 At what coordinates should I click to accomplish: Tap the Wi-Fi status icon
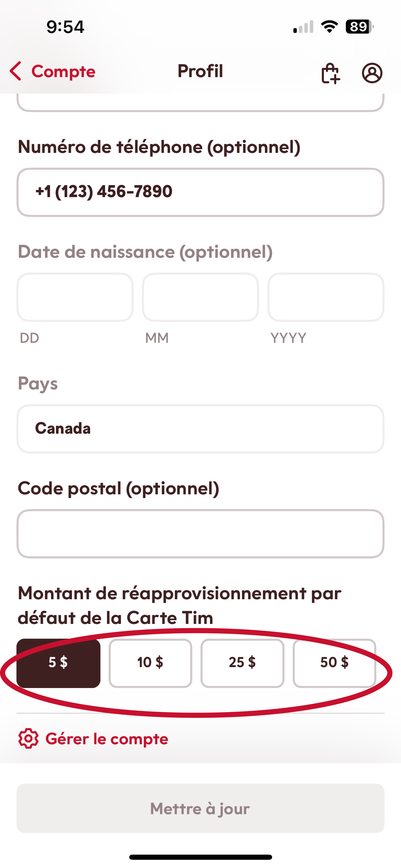(x=329, y=27)
